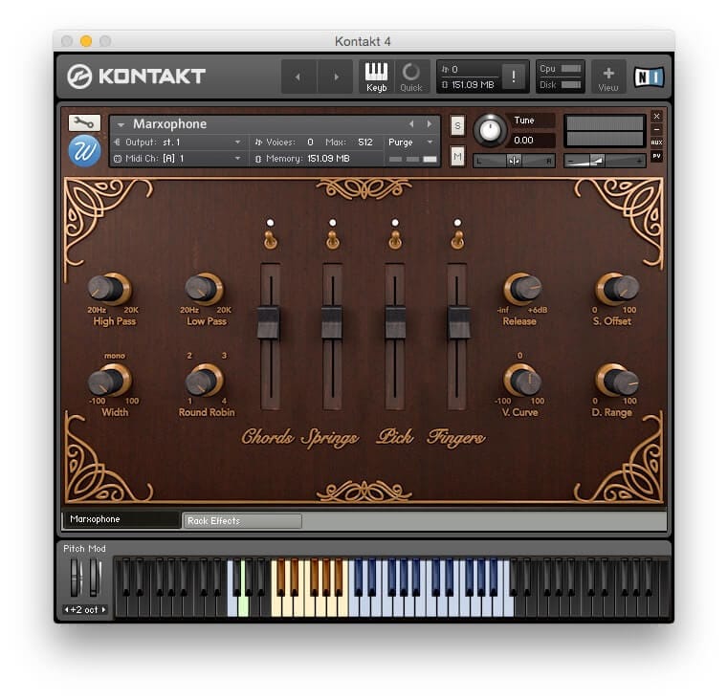Click the instrument volume slider
728x700 pixels.
(x=605, y=161)
